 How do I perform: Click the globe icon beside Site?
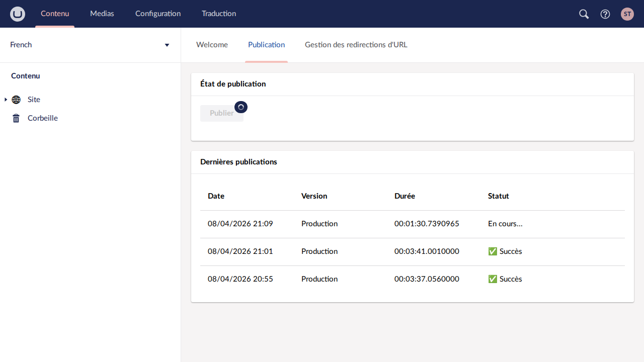pos(16,100)
